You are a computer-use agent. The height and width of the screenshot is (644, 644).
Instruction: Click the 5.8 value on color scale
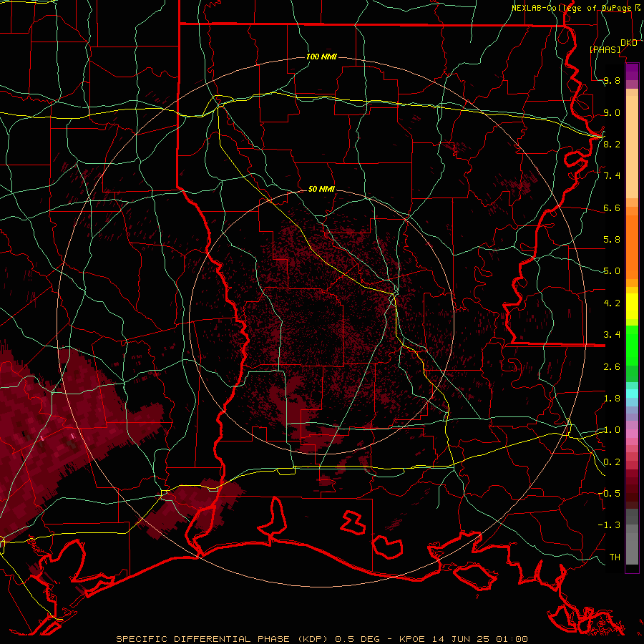612,240
